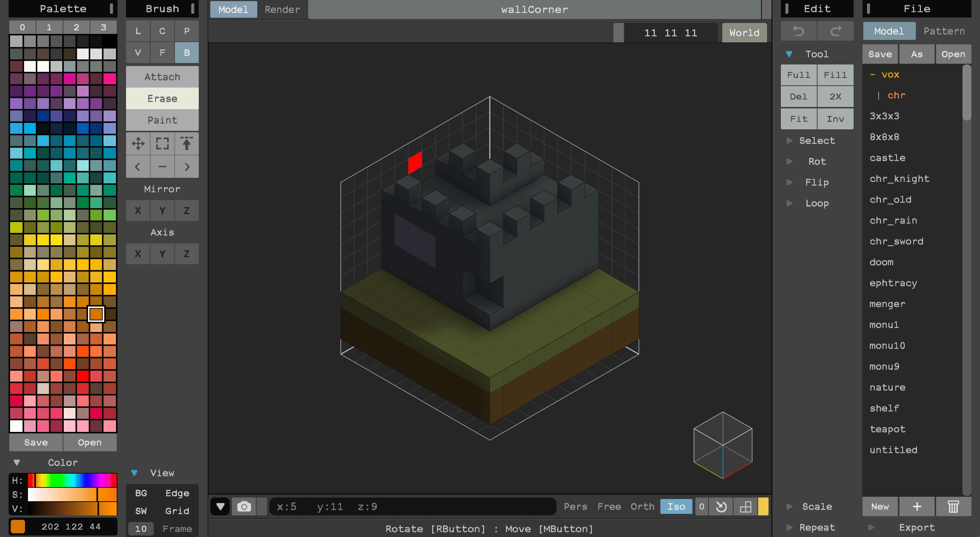
Task: Click the hue slider bar
Action: (x=72, y=480)
